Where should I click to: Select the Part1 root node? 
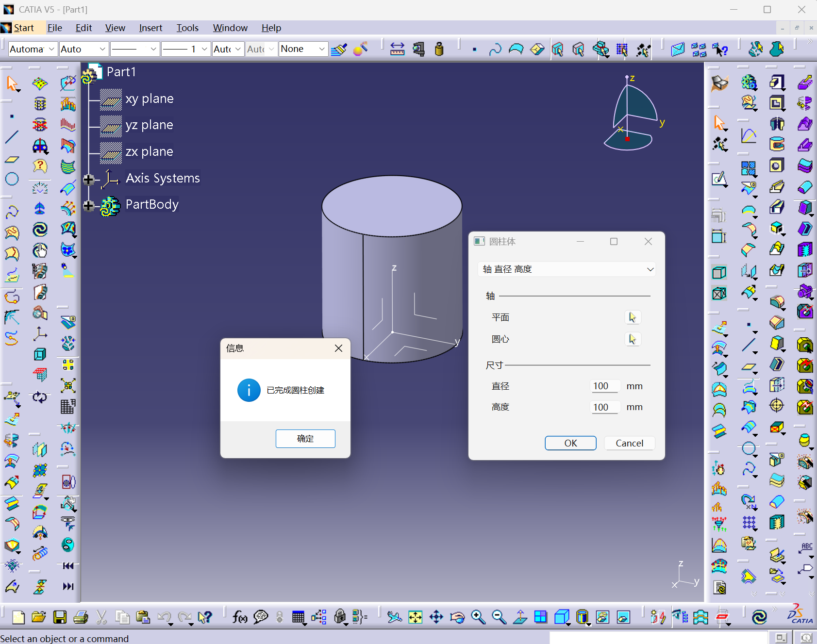tap(121, 72)
